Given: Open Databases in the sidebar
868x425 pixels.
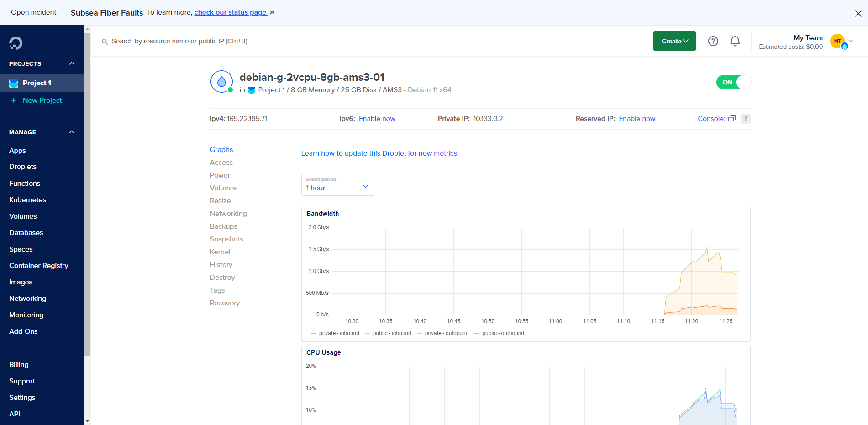Looking at the screenshot, I should (x=26, y=233).
